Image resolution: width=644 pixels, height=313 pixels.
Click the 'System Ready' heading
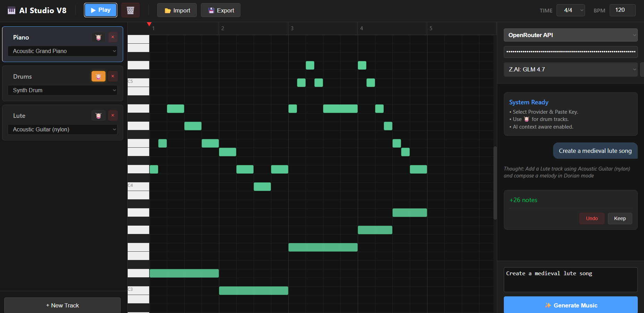[529, 102]
